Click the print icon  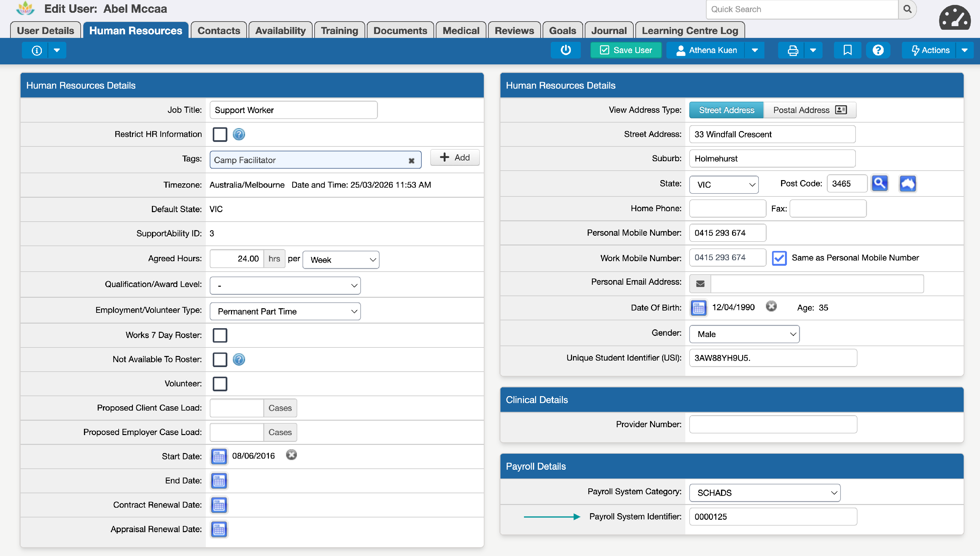click(792, 50)
